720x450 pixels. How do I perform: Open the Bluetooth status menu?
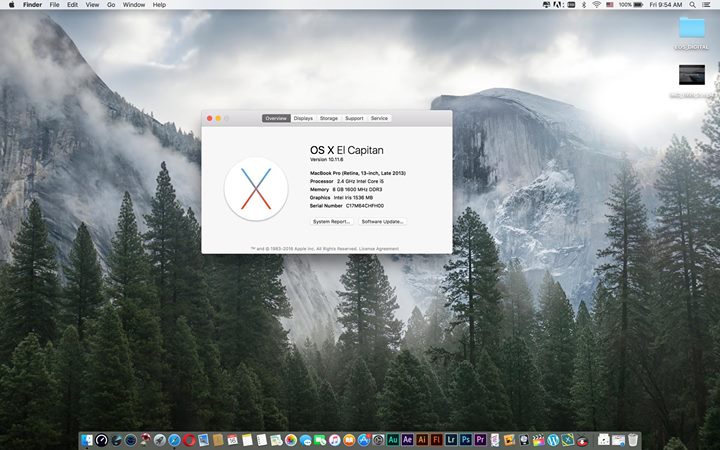click(x=584, y=5)
